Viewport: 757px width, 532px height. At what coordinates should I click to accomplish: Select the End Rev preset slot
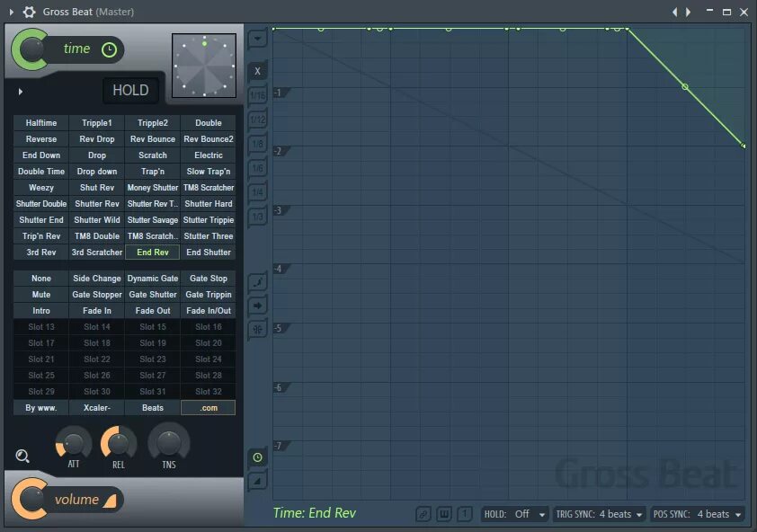click(x=153, y=252)
